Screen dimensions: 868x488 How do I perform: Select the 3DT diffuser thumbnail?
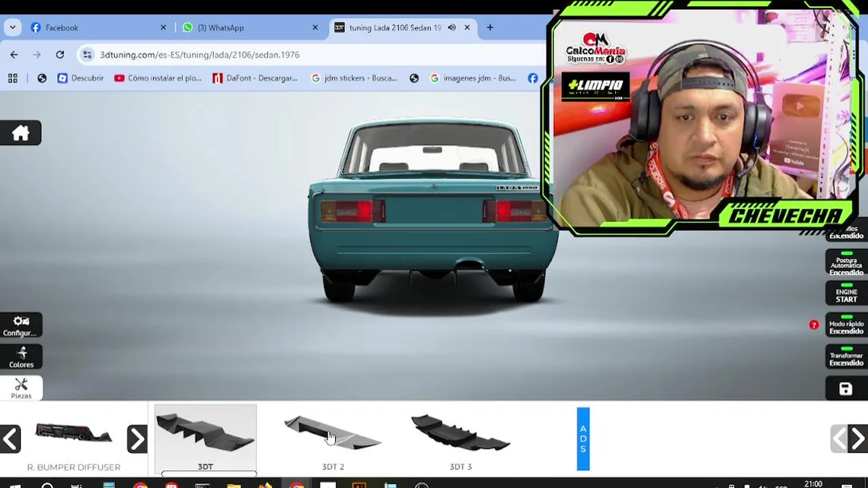pos(205,439)
